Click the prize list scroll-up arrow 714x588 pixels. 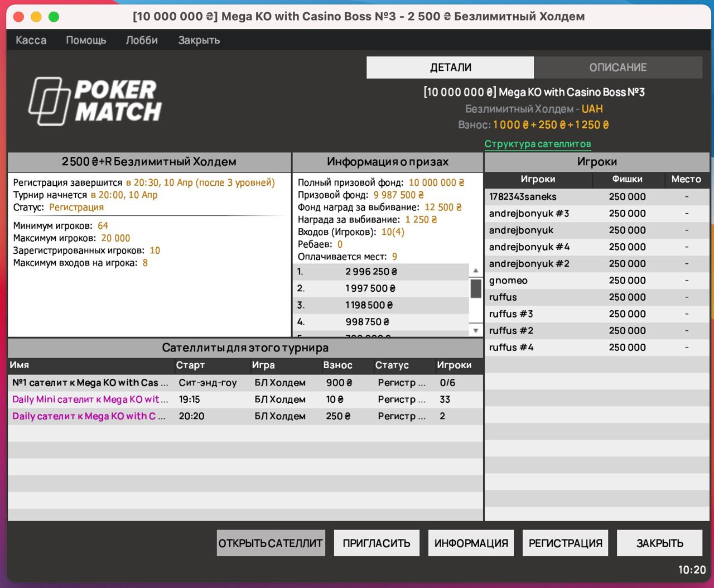475,271
